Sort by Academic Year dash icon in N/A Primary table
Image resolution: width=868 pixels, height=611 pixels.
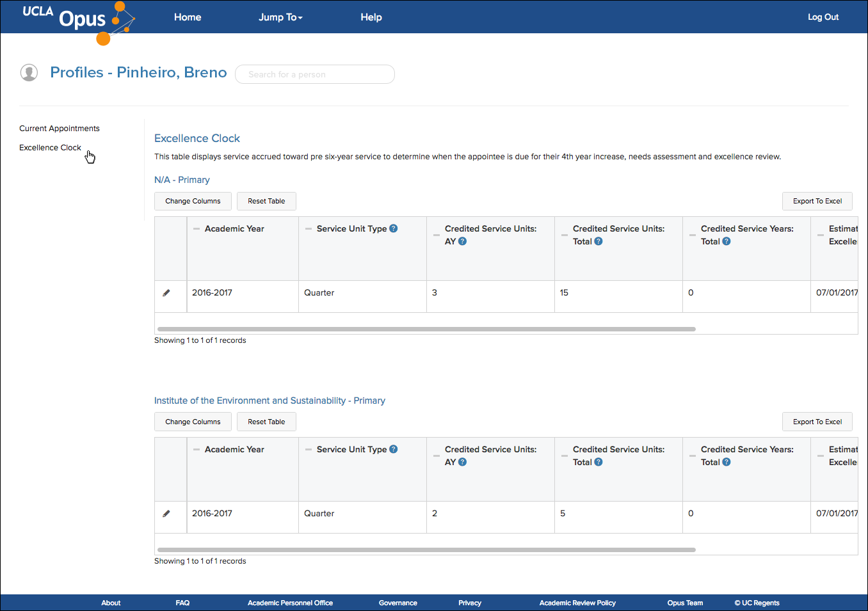point(197,229)
